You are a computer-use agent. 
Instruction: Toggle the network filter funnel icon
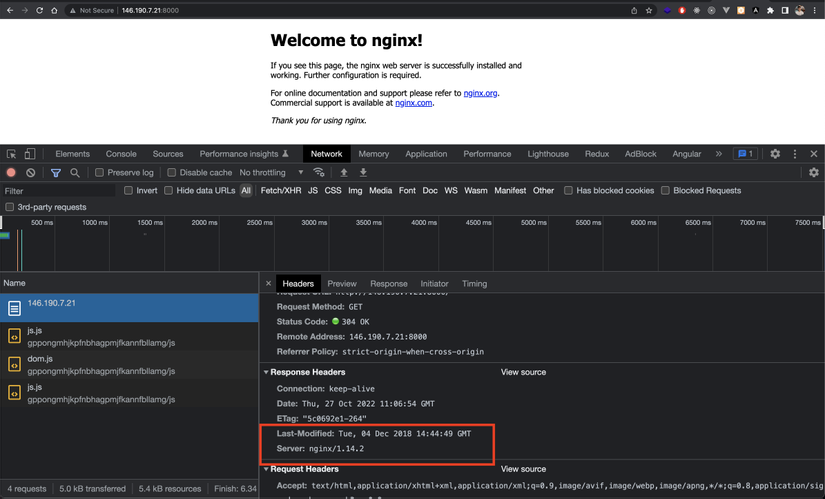click(x=56, y=172)
